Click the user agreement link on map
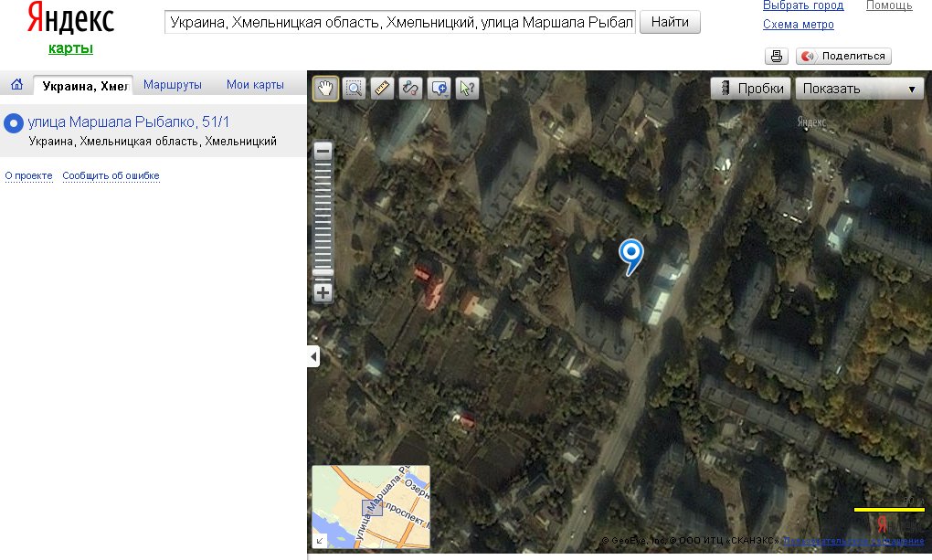The image size is (932, 560). coord(853,541)
